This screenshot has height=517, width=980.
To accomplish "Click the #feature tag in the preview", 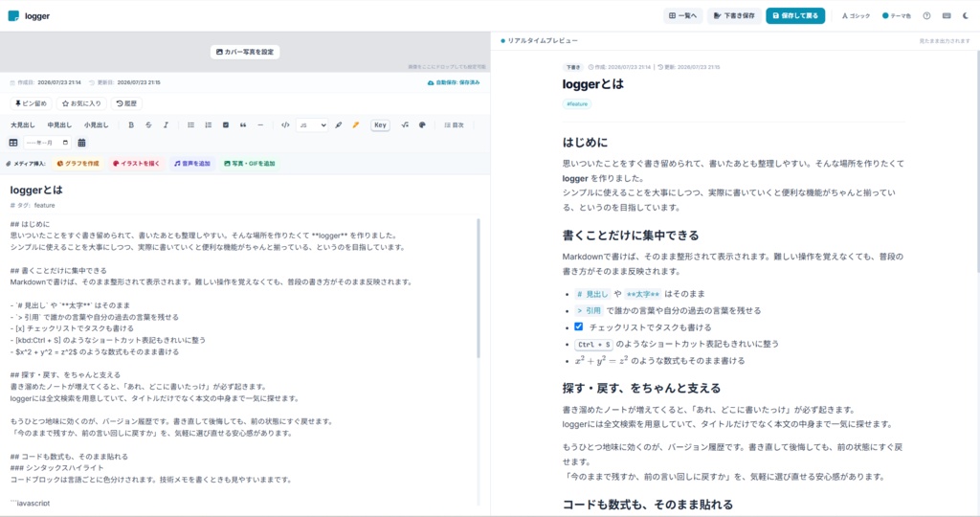I will [x=577, y=103].
